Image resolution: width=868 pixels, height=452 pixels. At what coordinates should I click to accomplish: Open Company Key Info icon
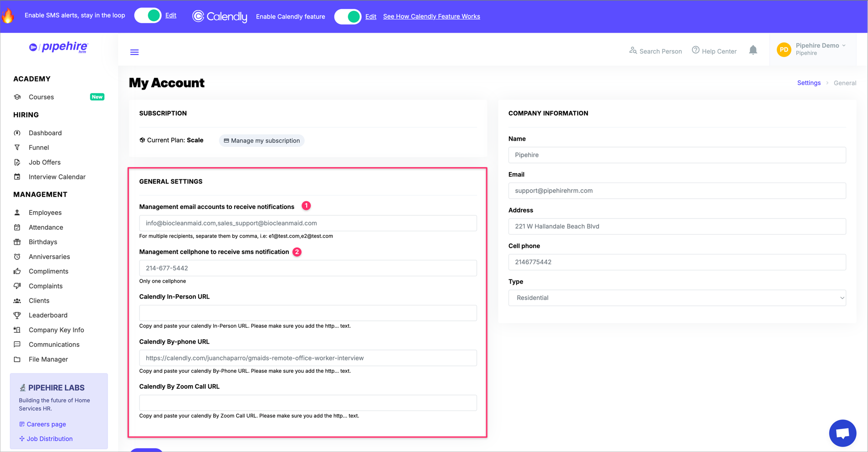pos(17,330)
